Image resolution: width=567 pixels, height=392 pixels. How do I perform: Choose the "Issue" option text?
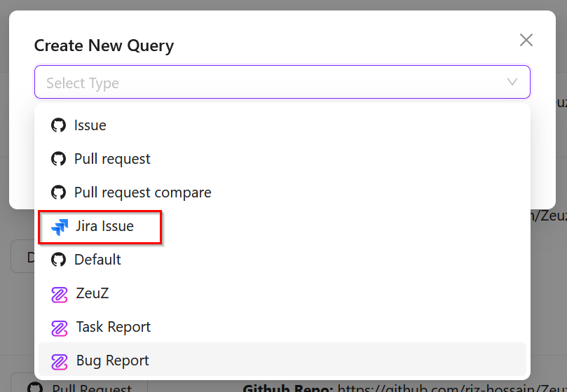tap(90, 125)
